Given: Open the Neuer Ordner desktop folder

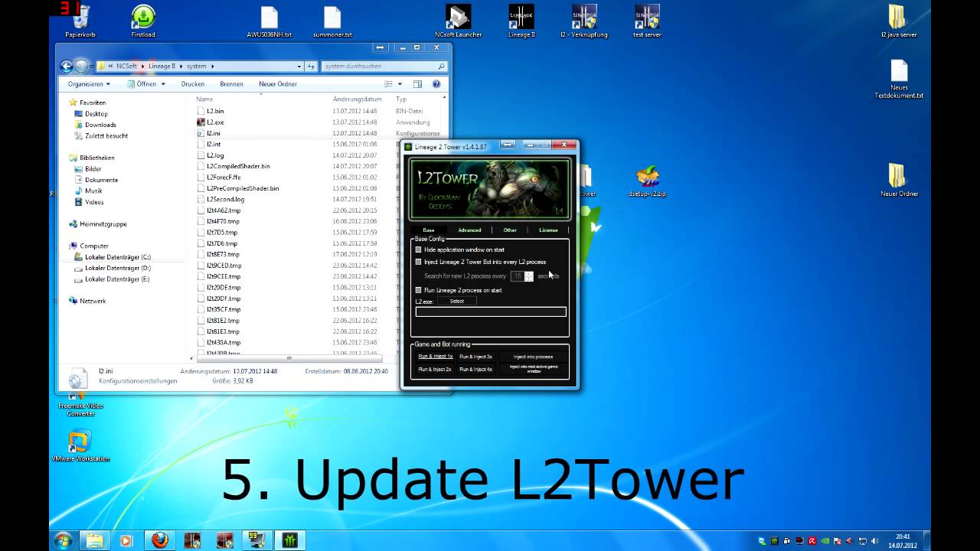Looking at the screenshot, I should pos(899,181).
